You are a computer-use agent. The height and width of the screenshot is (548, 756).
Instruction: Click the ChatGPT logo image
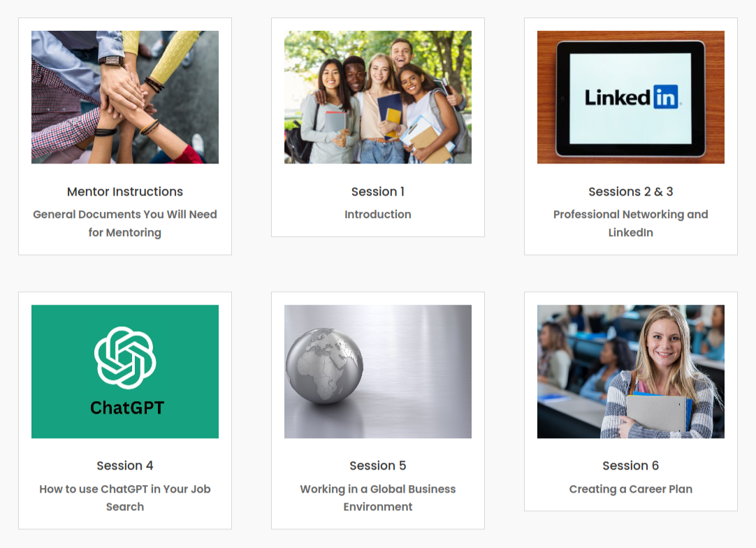[125, 371]
